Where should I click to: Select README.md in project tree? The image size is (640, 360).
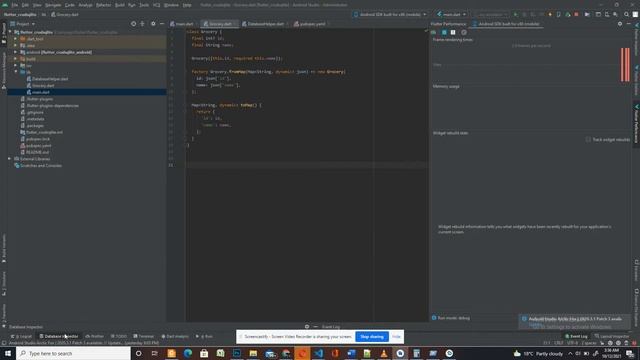tap(37, 152)
